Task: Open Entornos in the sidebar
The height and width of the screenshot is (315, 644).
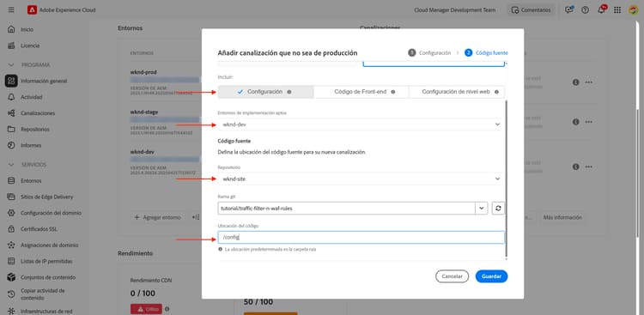Action: pos(31,181)
